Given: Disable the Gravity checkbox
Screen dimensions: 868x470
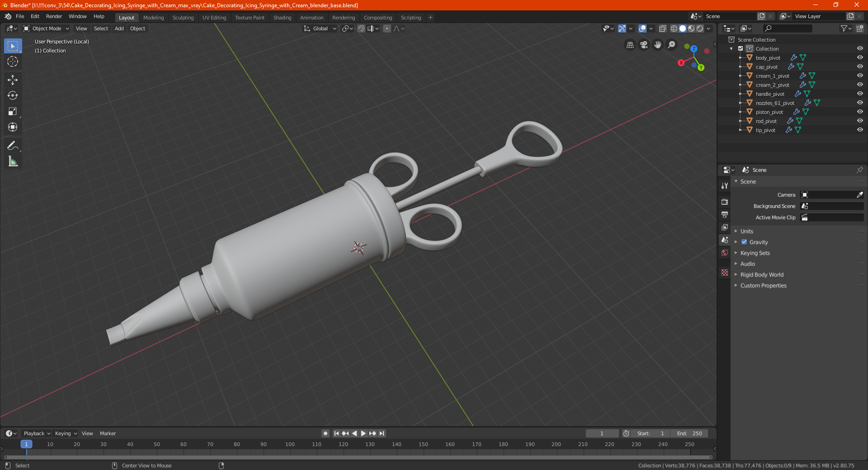Looking at the screenshot, I should click(744, 242).
